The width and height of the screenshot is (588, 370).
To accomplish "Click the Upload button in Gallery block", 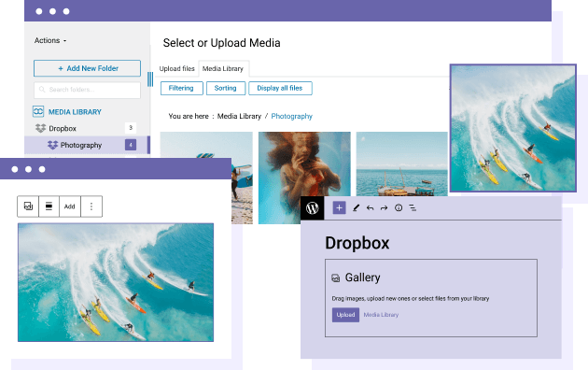I will click(345, 315).
